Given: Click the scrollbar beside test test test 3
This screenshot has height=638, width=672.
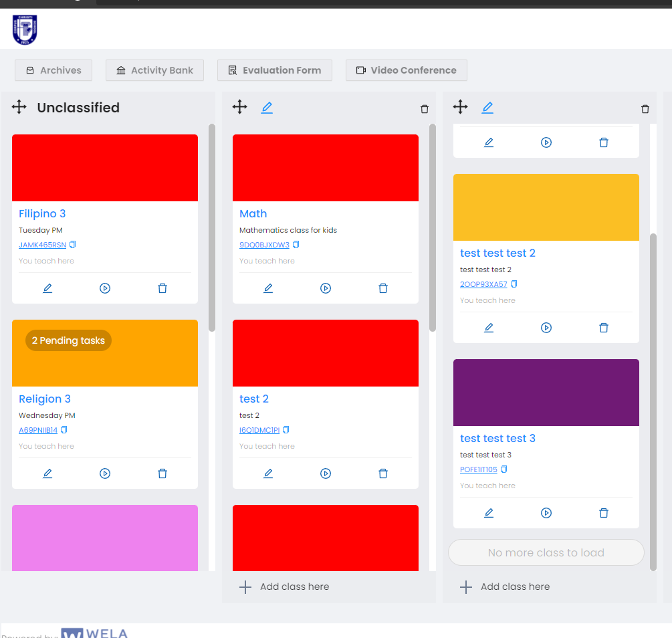Looking at the screenshot, I should pyautogui.click(x=653, y=402).
